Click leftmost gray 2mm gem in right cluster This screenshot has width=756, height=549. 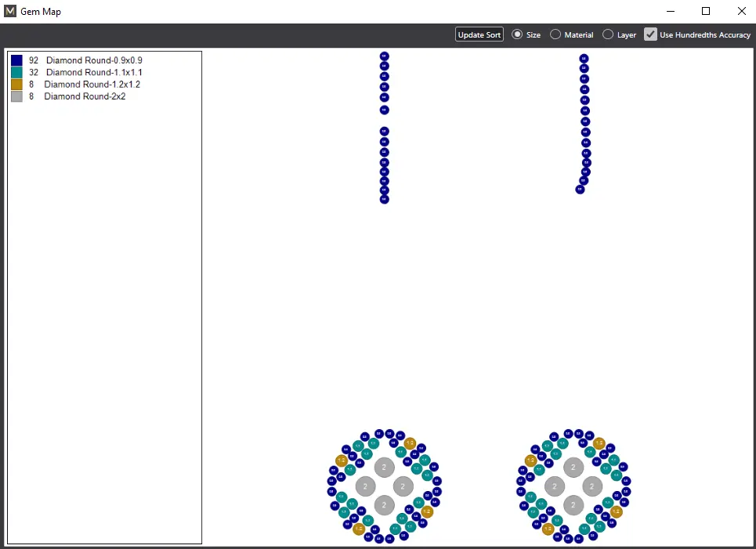pyautogui.click(x=554, y=486)
